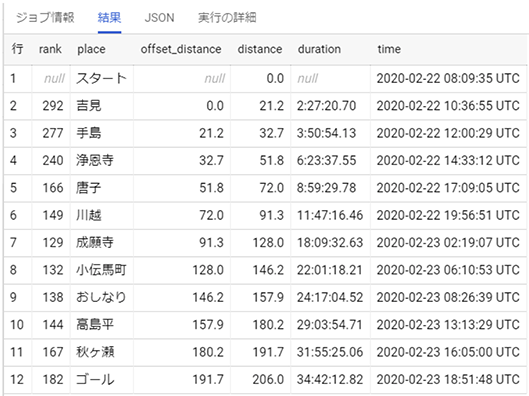Click the offset_distance column header
This screenshot has height=396, width=529.
click(x=181, y=49)
